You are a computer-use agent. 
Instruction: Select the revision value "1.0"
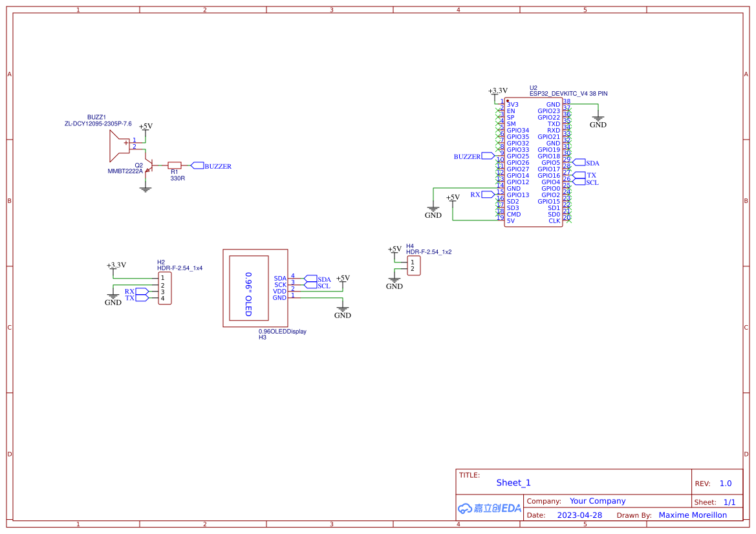point(726,484)
